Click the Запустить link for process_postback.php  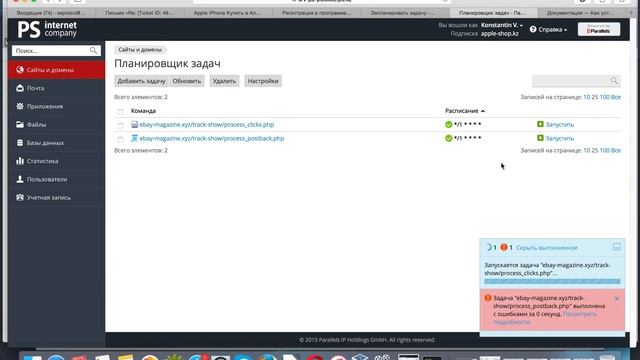(x=560, y=138)
